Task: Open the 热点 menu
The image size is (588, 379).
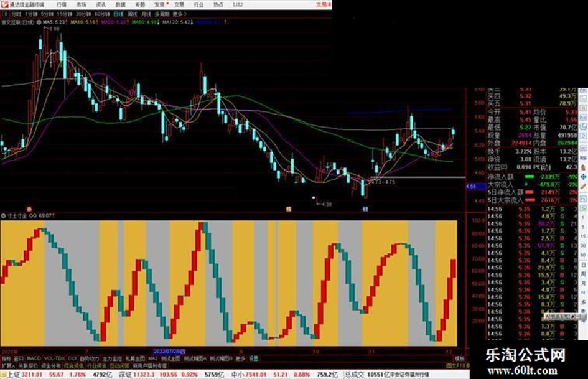Action: 218,5
